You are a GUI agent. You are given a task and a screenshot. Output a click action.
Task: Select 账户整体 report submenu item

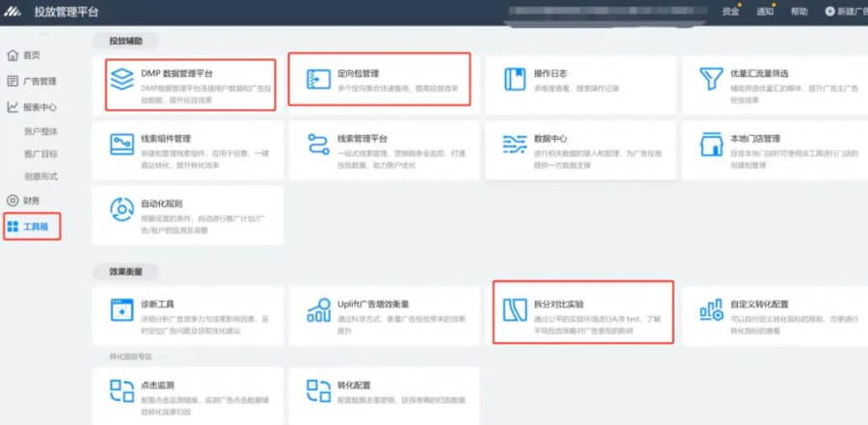click(x=40, y=131)
